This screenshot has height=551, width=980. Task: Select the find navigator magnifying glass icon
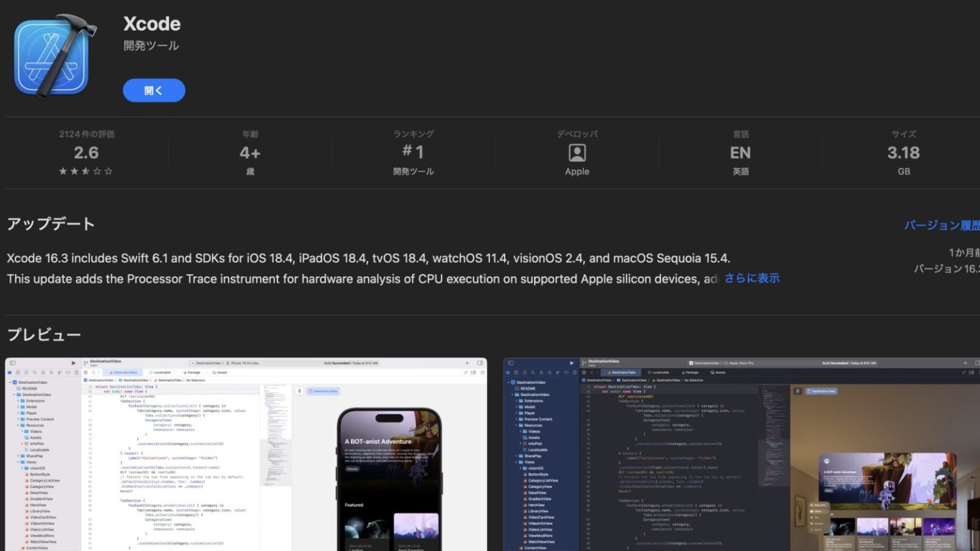pos(34,372)
